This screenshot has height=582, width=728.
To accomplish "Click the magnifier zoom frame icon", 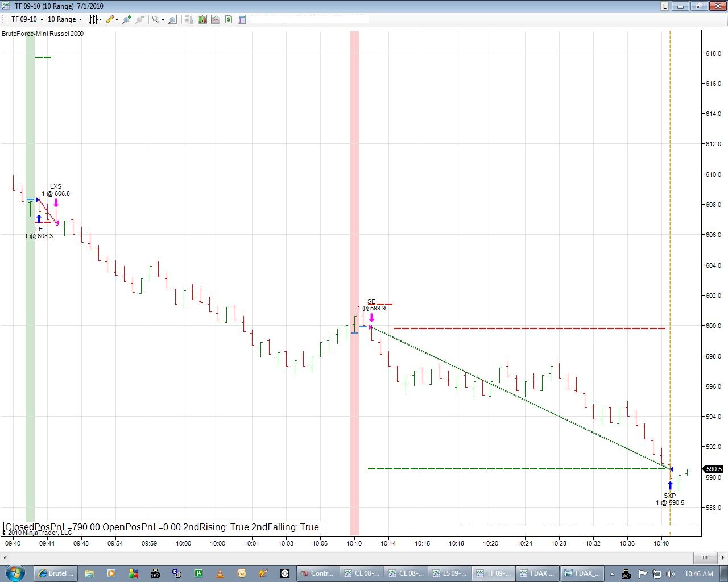I will point(173,19).
